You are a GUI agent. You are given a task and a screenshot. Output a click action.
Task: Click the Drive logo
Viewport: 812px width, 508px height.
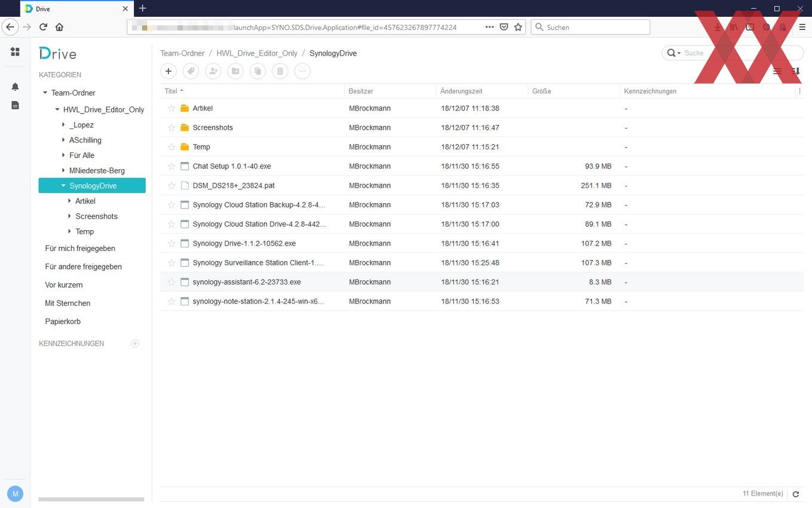[58, 53]
